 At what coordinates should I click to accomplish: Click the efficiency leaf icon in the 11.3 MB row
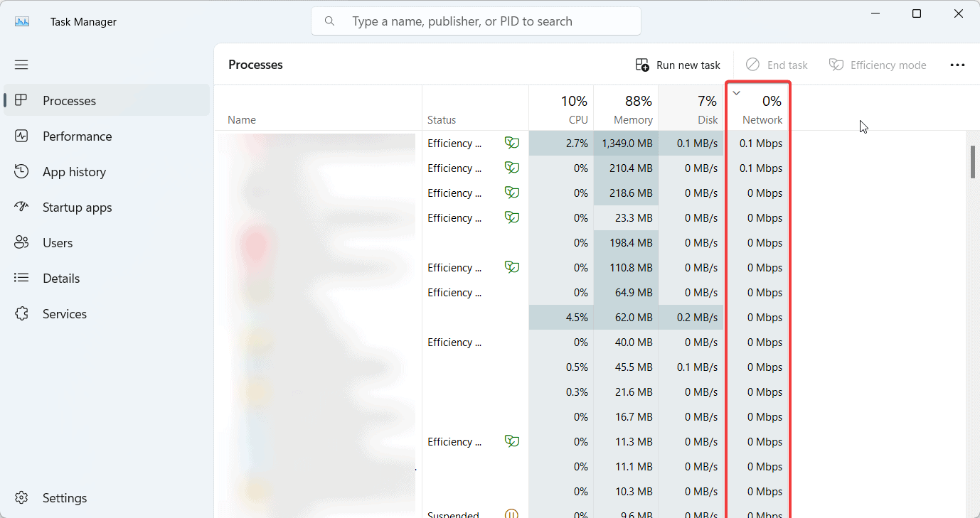(511, 441)
